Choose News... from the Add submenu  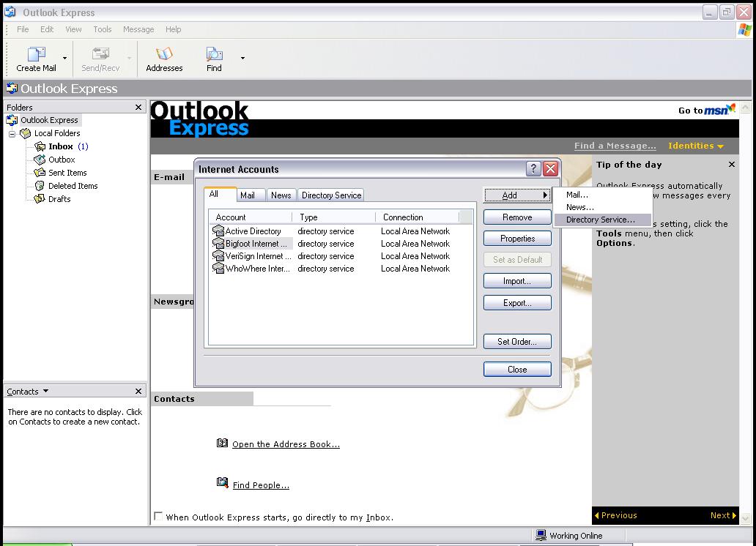[x=602, y=207]
